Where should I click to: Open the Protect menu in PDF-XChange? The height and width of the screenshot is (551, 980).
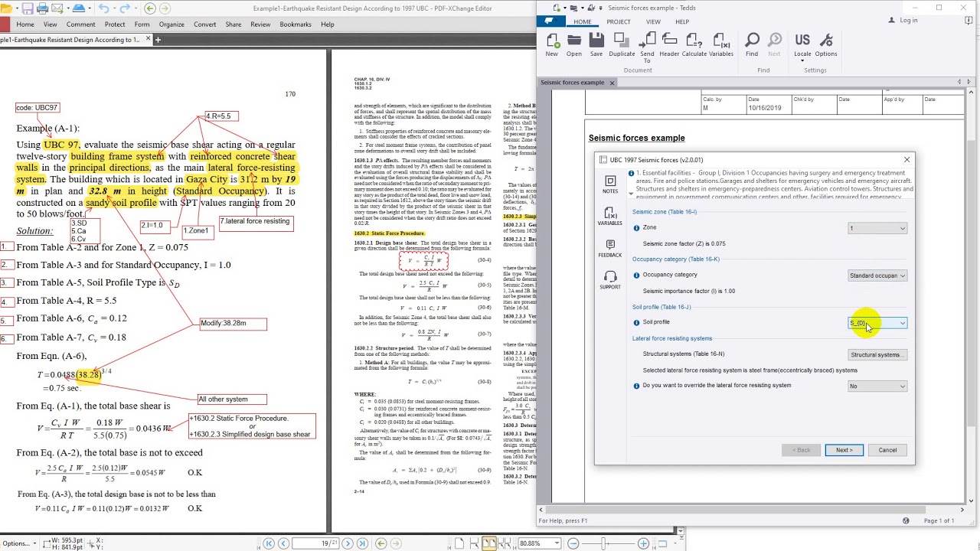tap(115, 24)
